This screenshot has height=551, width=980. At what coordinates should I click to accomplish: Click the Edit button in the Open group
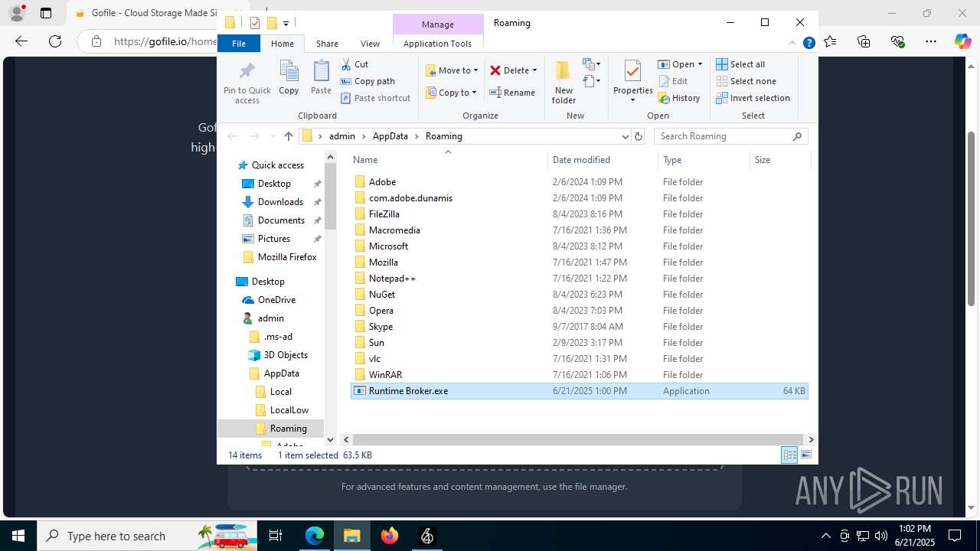[x=673, y=81]
